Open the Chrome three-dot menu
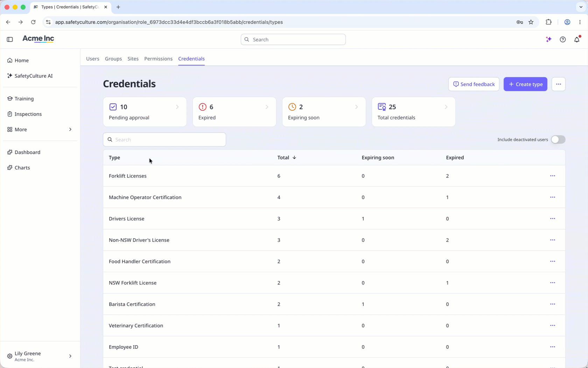The image size is (588, 368). click(x=580, y=22)
